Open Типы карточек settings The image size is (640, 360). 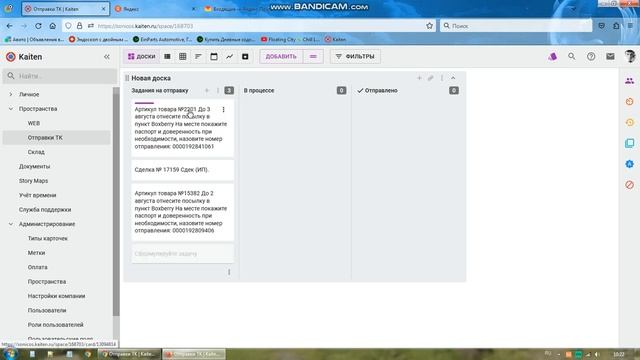click(x=48, y=238)
